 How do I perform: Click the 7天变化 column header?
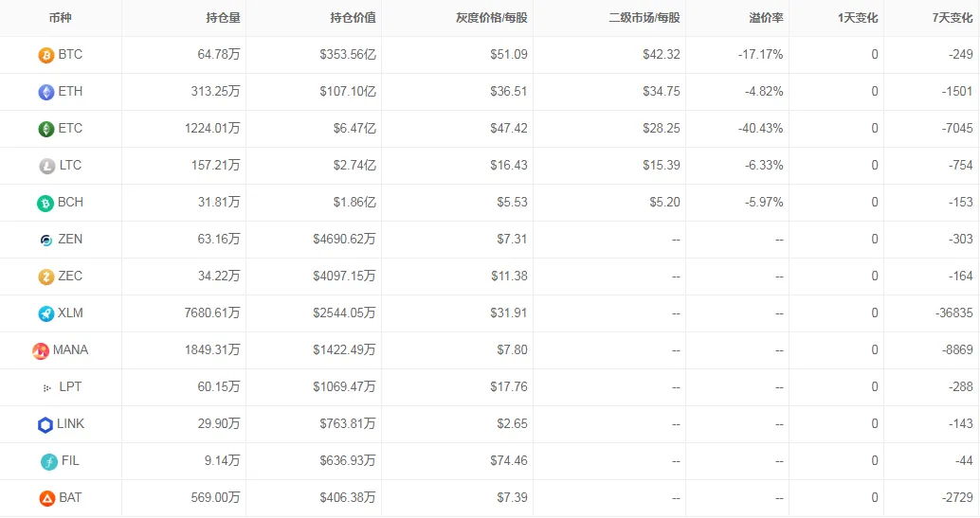coord(952,18)
